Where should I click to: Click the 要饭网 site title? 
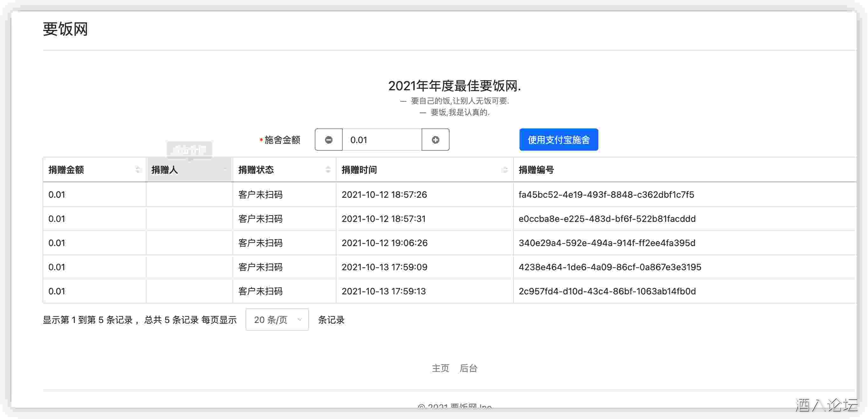[x=65, y=29]
